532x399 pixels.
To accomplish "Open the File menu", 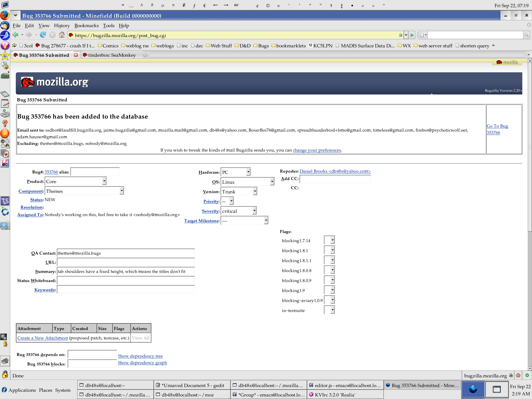I will pyautogui.click(x=17, y=25).
